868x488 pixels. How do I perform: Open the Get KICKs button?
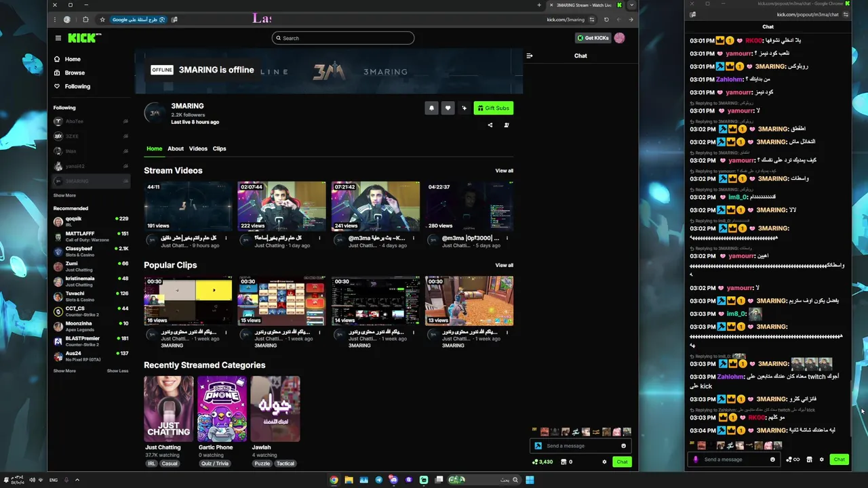pyautogui.click(x=593, y=38)
